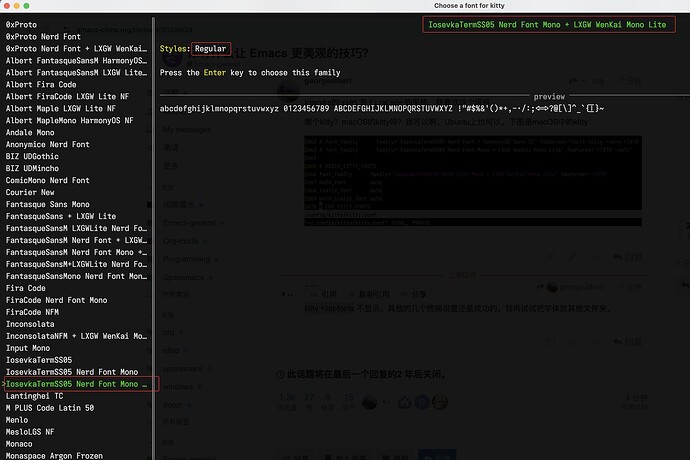Click the highlighted green IosevkaTermSS05 list entry
This screenshot has width=690, height=460.
tap(78, 384)
